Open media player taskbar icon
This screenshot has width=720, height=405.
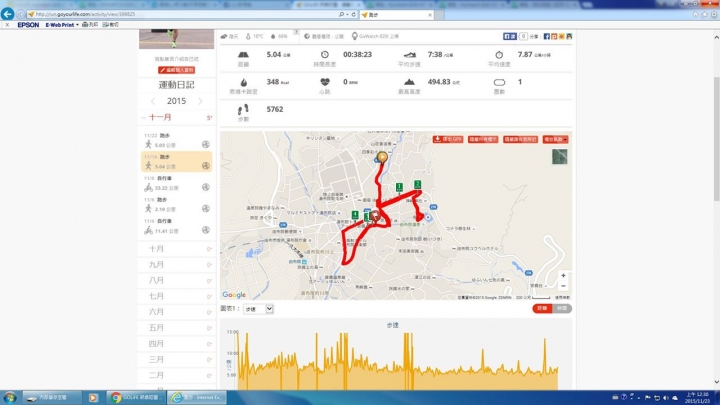point(93,398)
